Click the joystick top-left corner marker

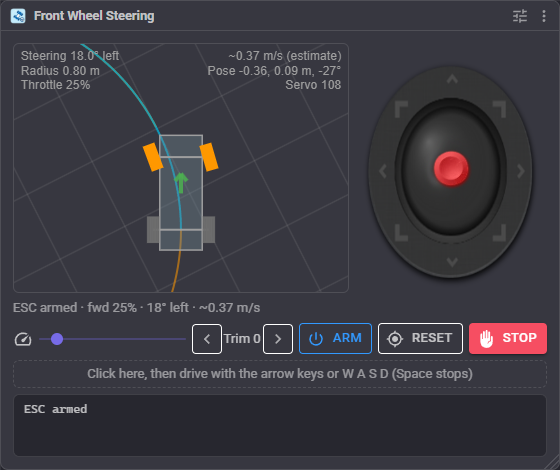coord(401,109)
